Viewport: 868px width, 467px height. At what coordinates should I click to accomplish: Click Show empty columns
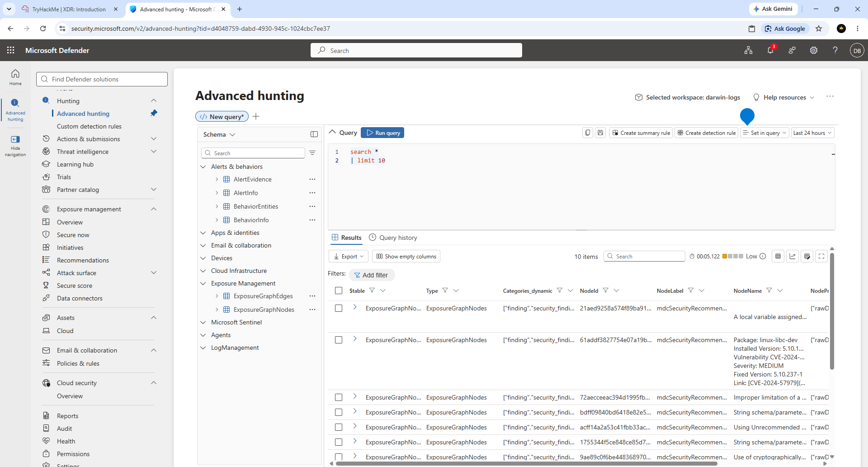tap(406, 256)
